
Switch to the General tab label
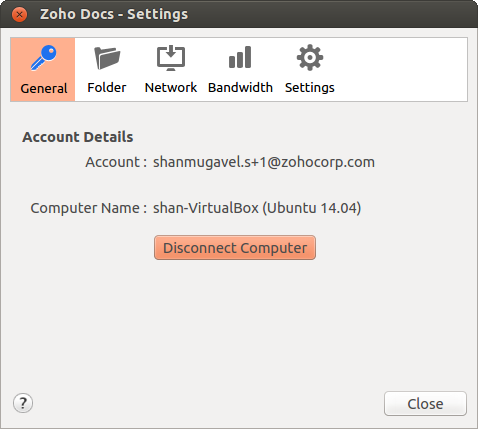(x=44, y=88)
